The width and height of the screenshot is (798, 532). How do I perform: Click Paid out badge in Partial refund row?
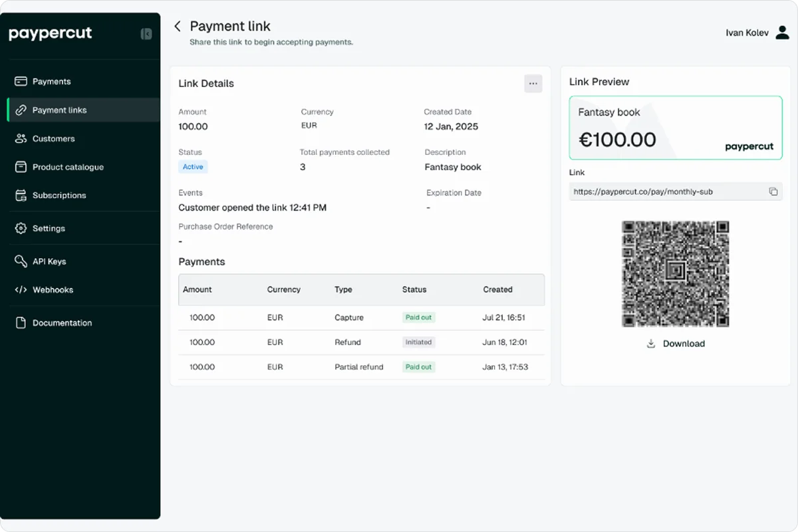(x=419, y=366)
